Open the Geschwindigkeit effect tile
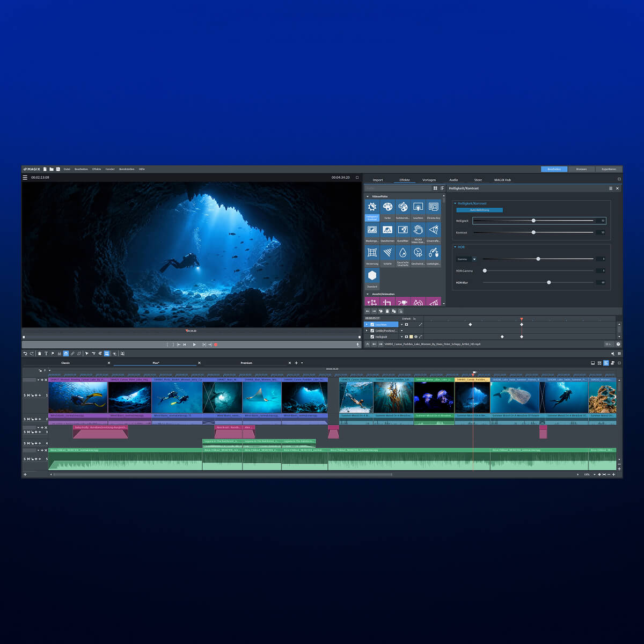This screenshot has width=644, height=644. tap(418, 257)
